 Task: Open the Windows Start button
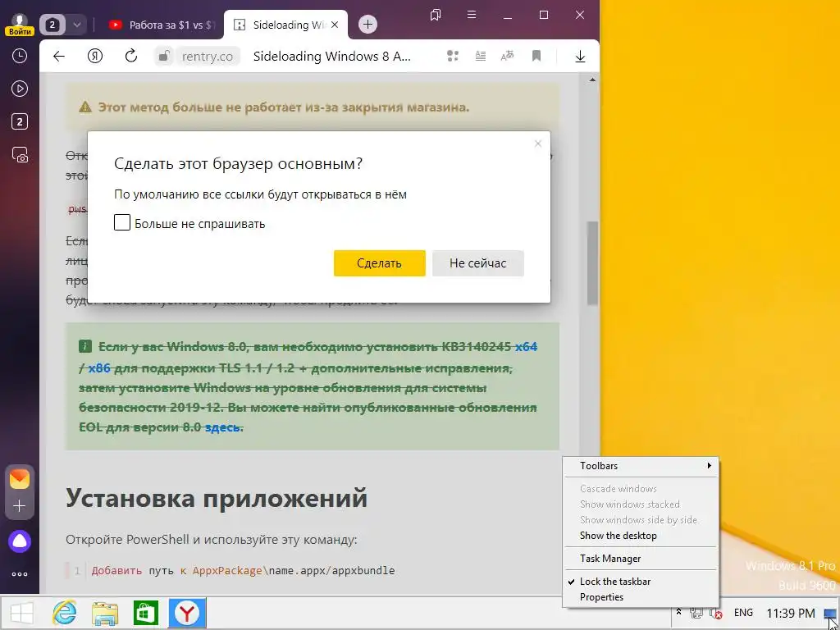[21, 614]
